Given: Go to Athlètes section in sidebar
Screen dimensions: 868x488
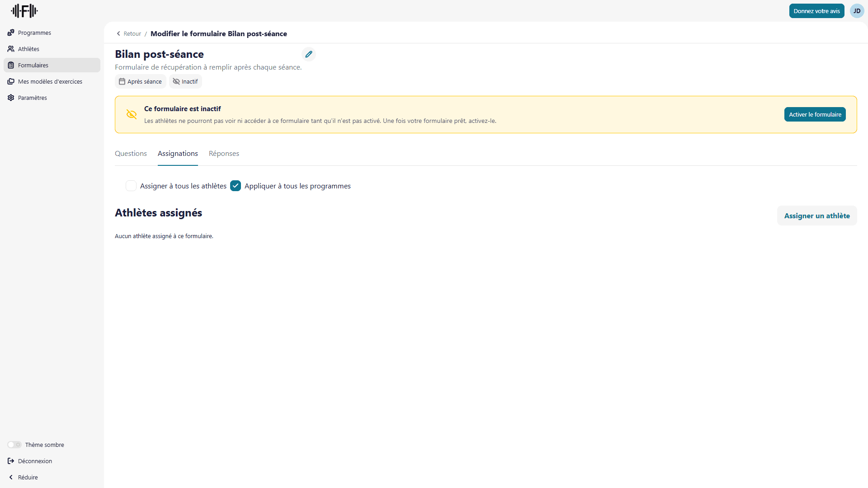Looking at the screenshot, I should click(28, 49).
